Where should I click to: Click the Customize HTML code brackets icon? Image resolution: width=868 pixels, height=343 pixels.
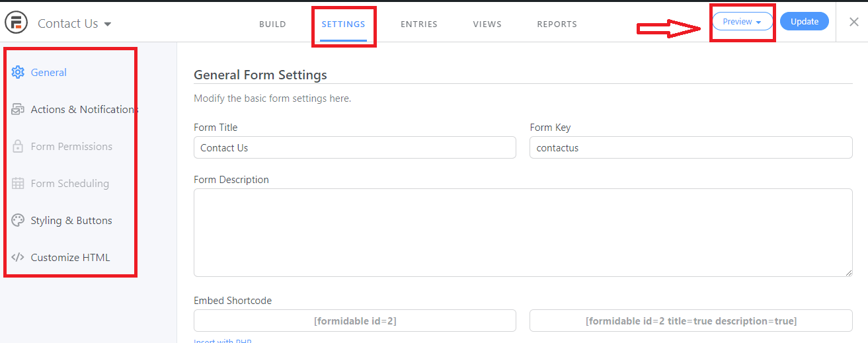pos(18,258)
